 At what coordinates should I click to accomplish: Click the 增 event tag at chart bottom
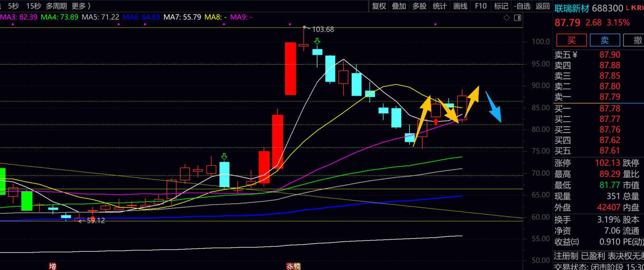[53, 266]
